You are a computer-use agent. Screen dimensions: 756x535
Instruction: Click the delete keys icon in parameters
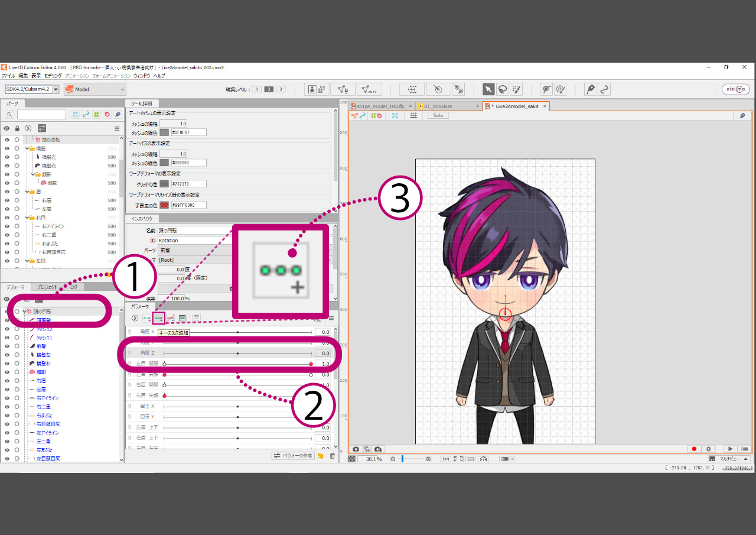point(171,318)
